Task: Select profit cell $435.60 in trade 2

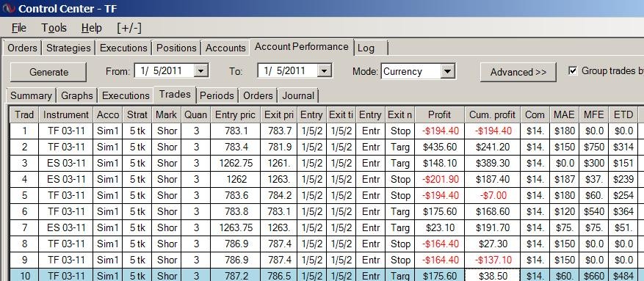Action: [x=439, y=147]
